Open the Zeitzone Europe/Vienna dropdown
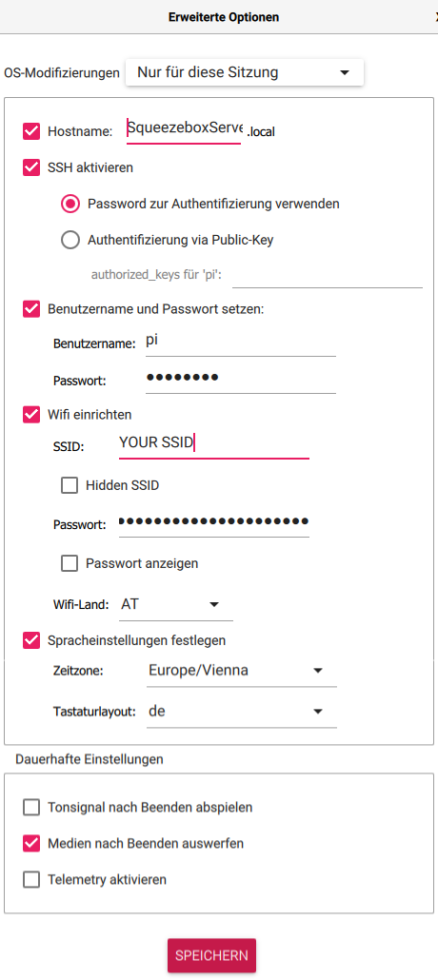 coord(242,671)
